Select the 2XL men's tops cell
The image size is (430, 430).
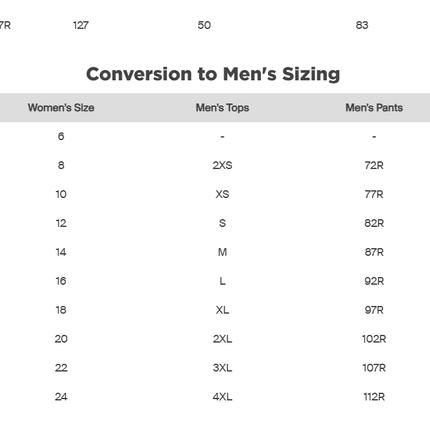pyautogui.click(x=222, y=339)
